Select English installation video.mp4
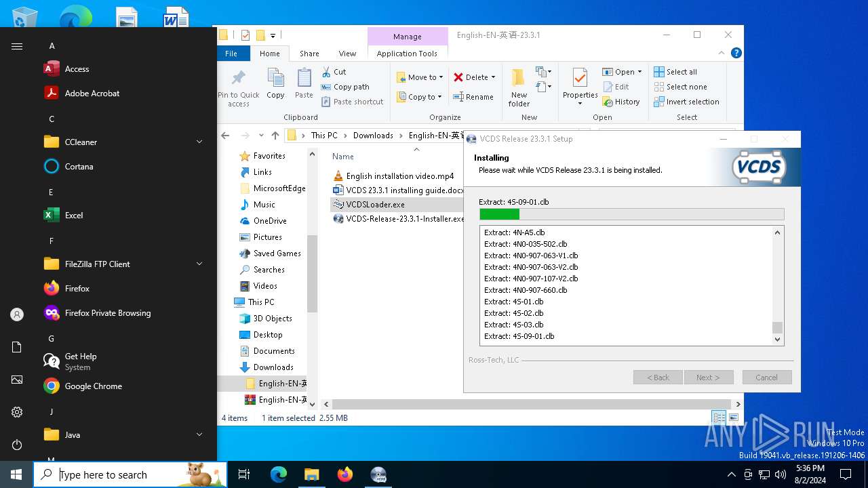 point(393,176)
